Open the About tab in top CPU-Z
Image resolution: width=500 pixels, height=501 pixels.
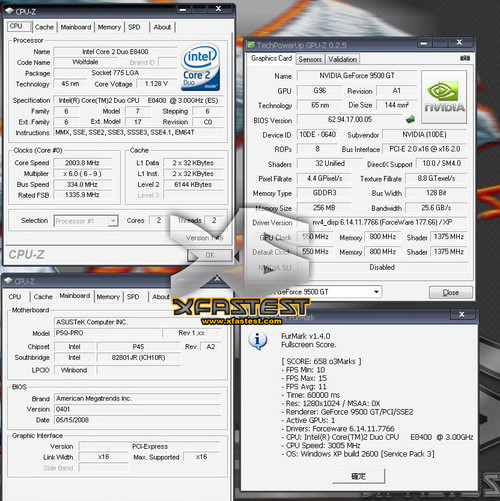[162, 27]
